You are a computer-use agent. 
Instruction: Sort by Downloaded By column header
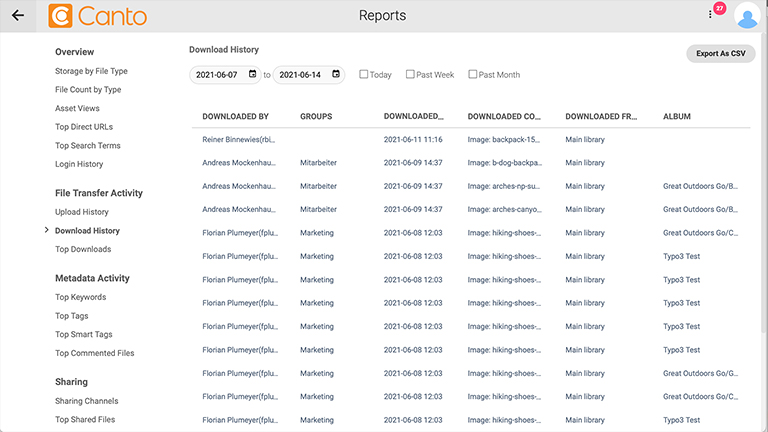pos(235,117)
